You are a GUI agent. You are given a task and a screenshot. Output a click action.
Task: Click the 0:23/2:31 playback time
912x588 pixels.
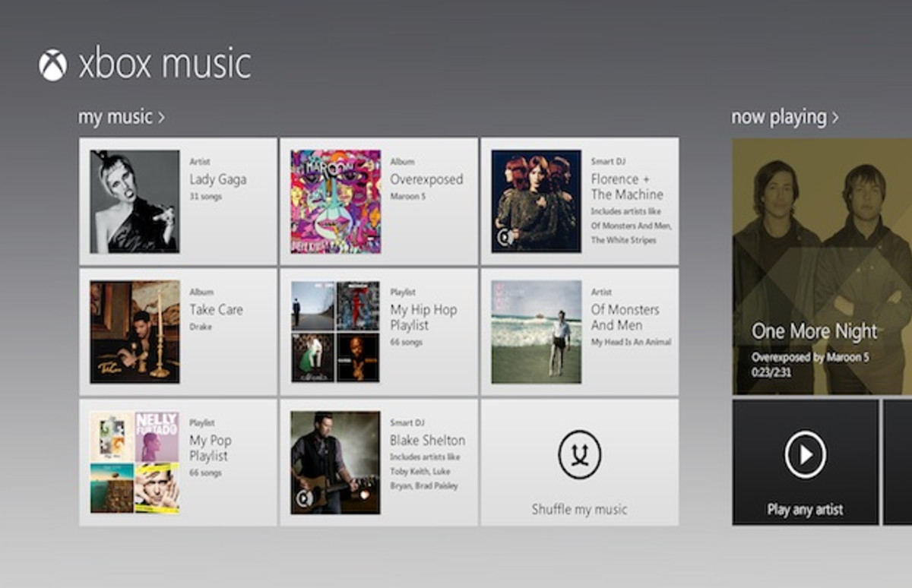point(771,372)
